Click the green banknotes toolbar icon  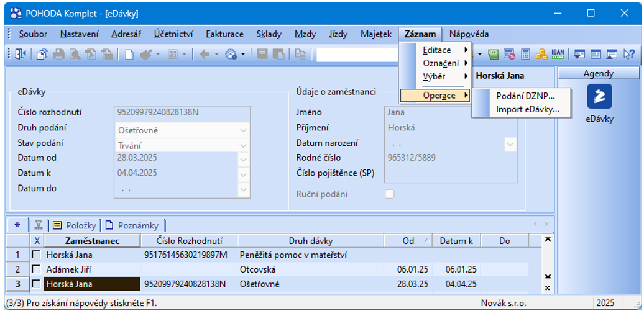coord(494,55)
